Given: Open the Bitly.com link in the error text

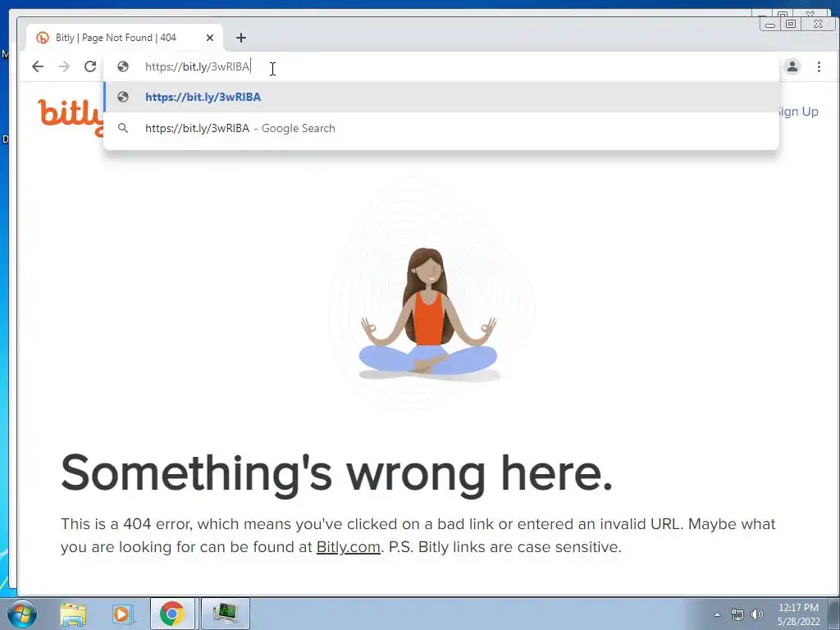Looking at the screenshot, I should (348, 547).
